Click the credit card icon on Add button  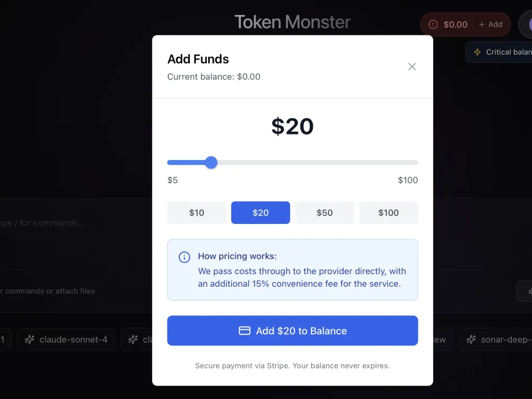[244, 330]
